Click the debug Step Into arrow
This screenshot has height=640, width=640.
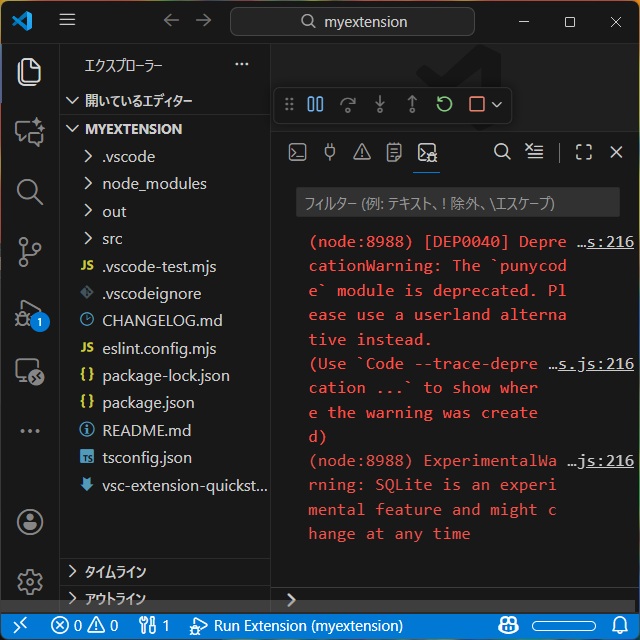click(380, 104)
